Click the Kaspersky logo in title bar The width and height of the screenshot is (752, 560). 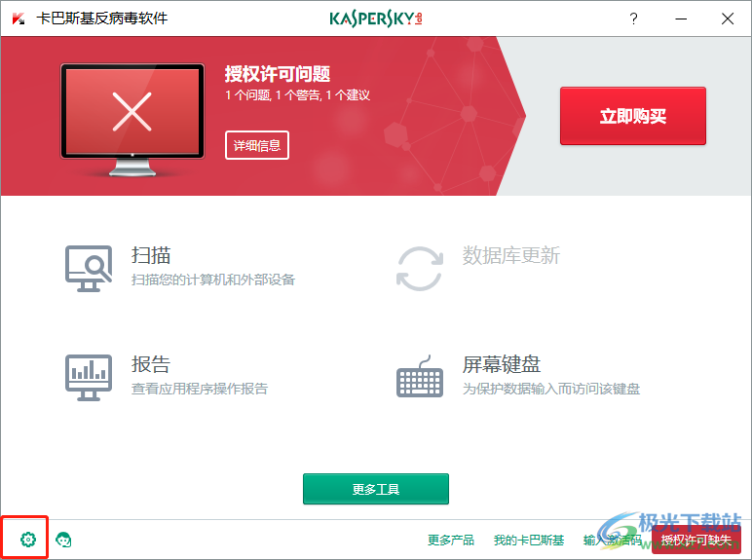click(376, 19)
